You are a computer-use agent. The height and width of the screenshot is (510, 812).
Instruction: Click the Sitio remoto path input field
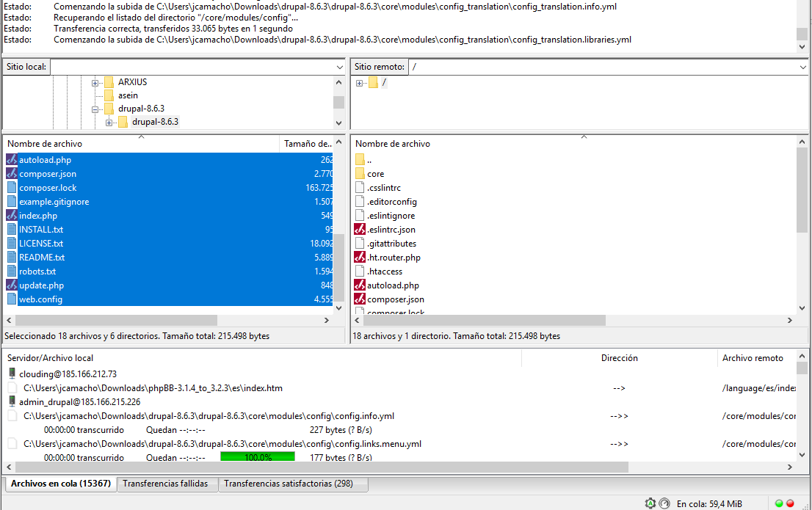603,67
